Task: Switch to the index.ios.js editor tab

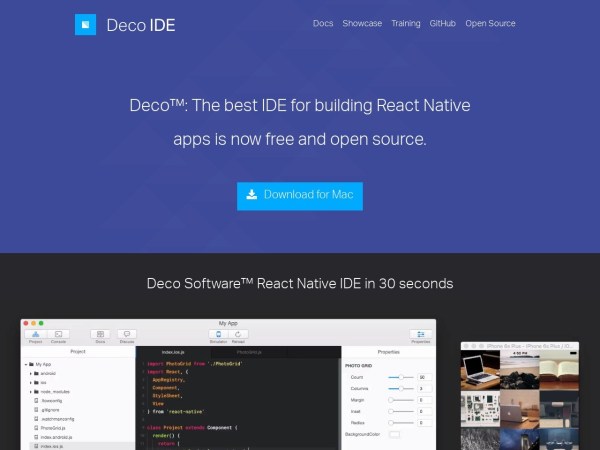Action: 160,352
